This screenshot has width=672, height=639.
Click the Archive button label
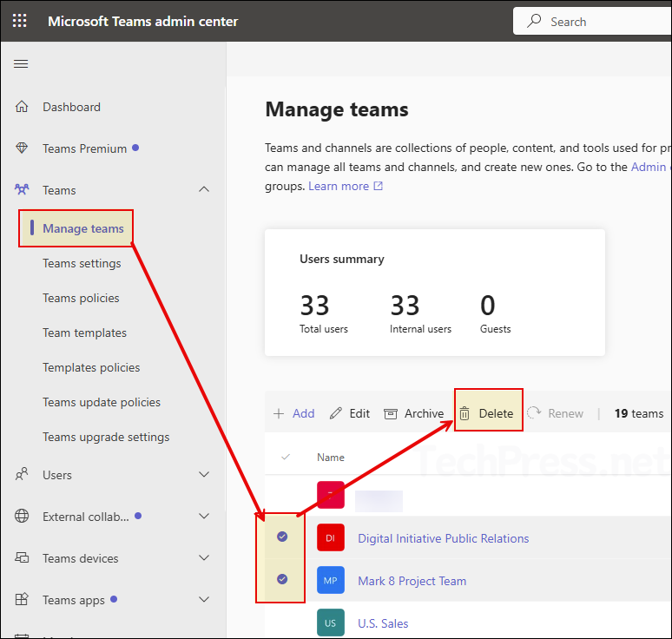(x=425, y=413)
